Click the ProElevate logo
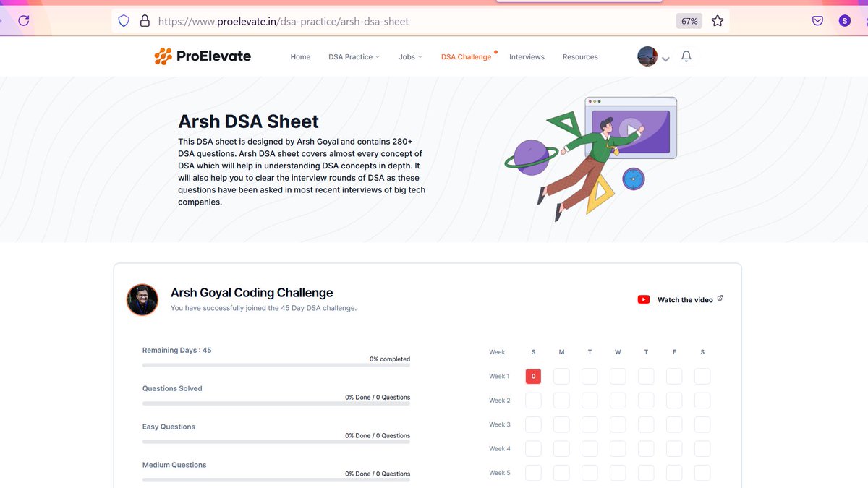The height and width of the screenshot is (488, 868). [203, 56]
